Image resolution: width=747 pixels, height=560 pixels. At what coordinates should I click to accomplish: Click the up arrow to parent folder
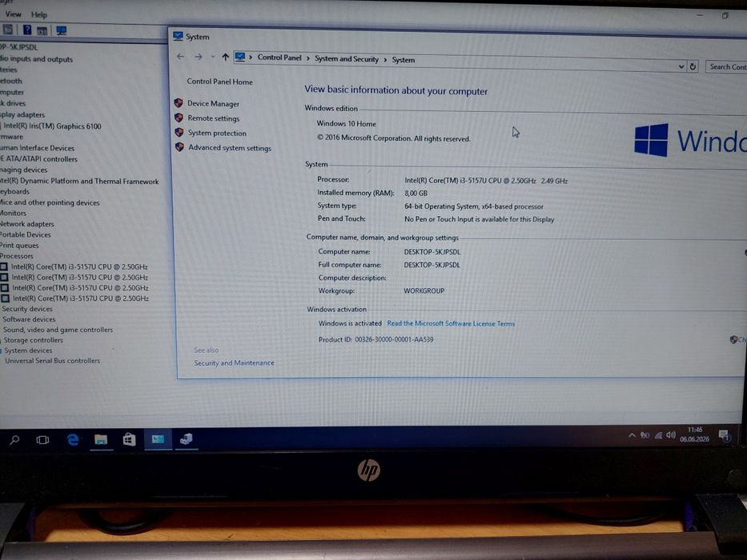[225, 57]
